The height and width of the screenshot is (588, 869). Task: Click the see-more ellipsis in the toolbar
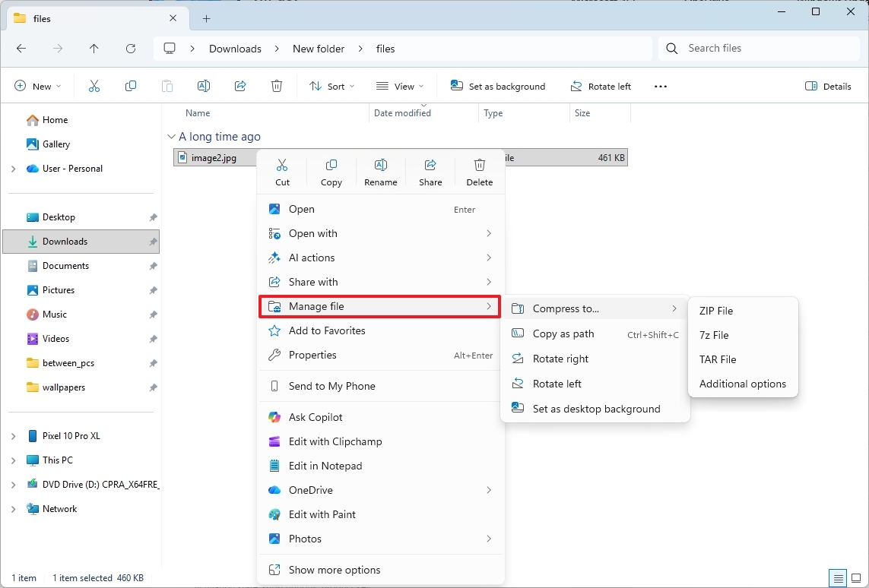(660, 86)
